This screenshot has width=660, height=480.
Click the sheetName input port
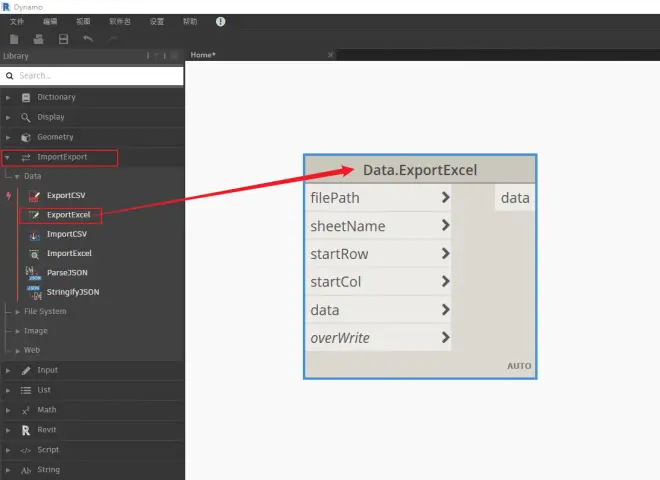(378, 226)
